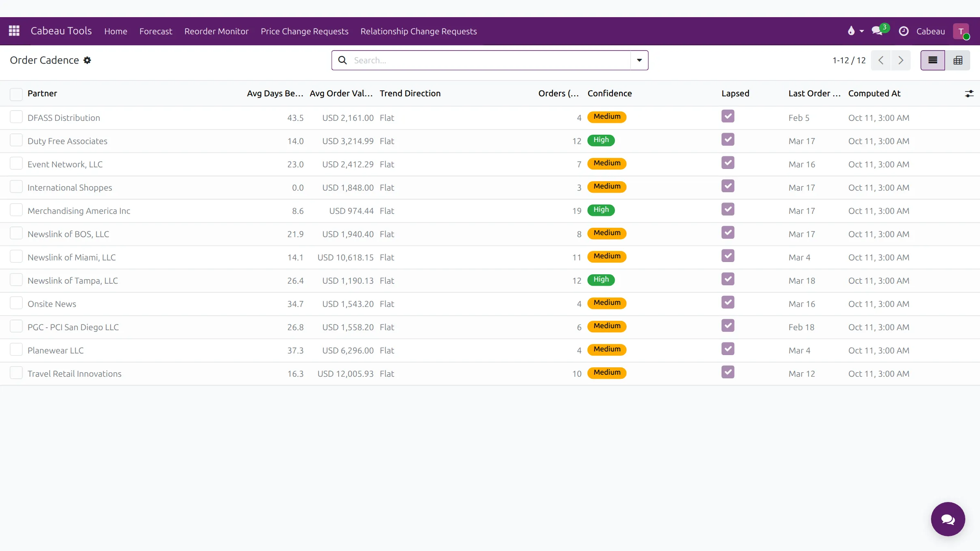980x551 pixels.
Task: Open the Newslink of Miami, LLC record
Action: tap(72, 257)
